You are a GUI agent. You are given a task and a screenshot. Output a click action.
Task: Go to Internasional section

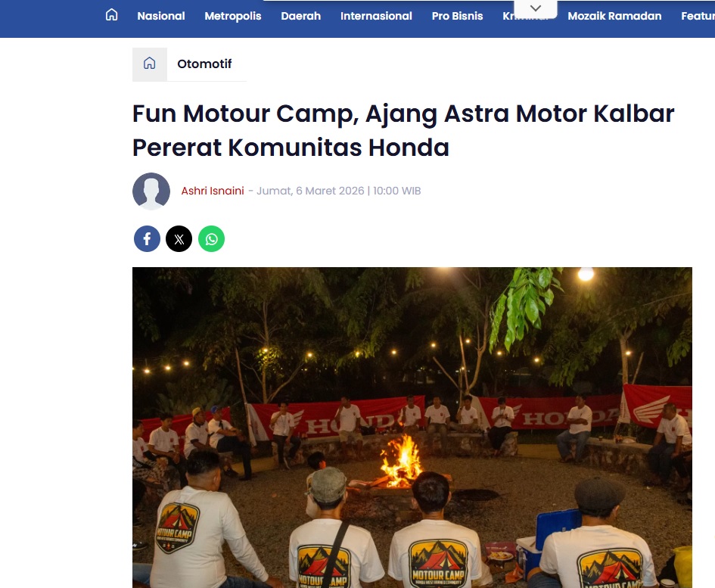376,16
